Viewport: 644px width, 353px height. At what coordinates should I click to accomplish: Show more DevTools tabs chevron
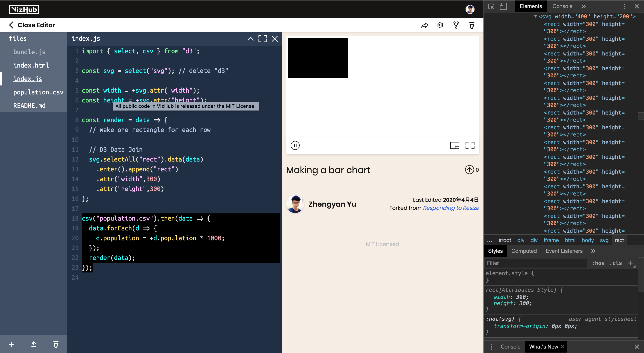click(x=584, y=6)
